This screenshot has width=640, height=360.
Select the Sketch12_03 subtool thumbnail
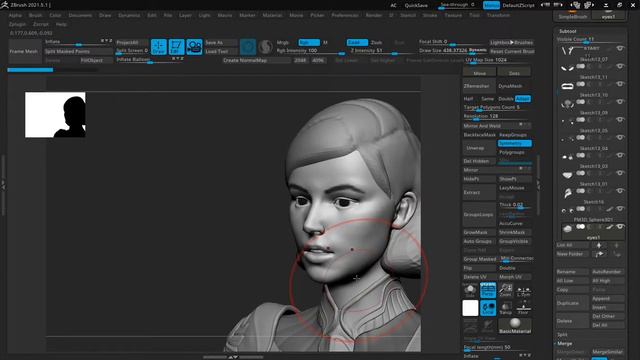[567, 174]
